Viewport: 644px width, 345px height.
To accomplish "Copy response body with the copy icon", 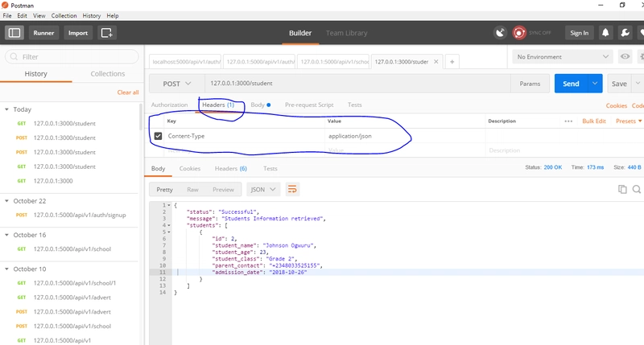I will [622, 189].
